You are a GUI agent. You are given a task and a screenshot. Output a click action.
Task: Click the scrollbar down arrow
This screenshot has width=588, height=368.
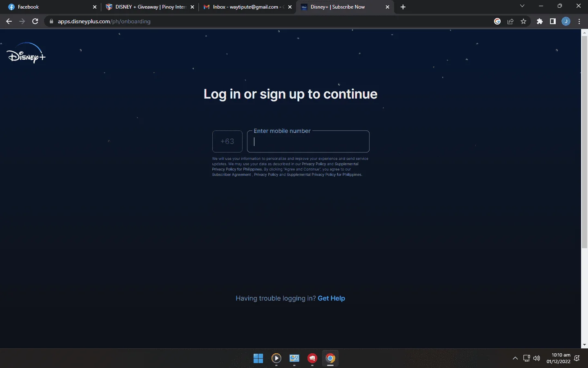[584, 345]
